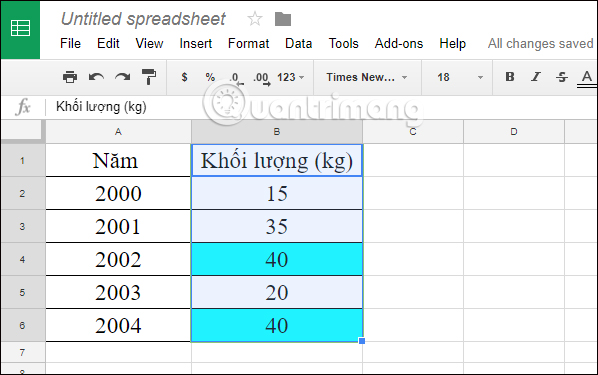The width and height of the screenshot is (598, 375).
Task: Select the cell with 2002
Action: (118, 259)
